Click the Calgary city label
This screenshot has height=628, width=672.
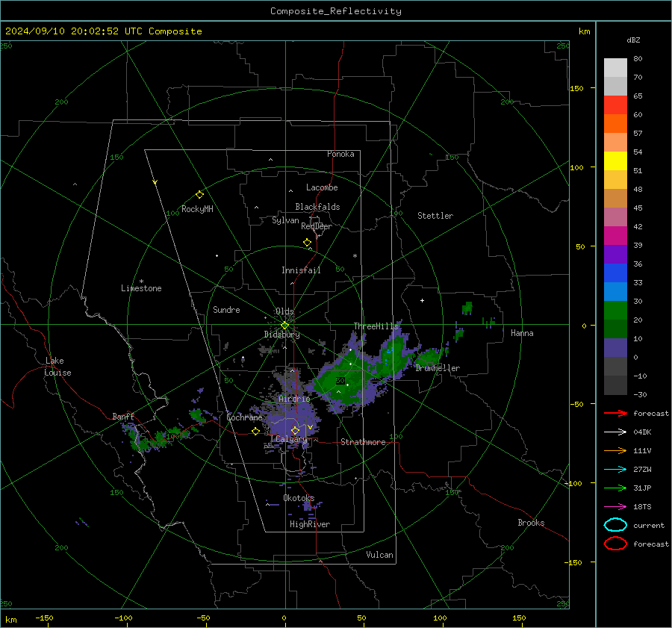pos(291,439)
